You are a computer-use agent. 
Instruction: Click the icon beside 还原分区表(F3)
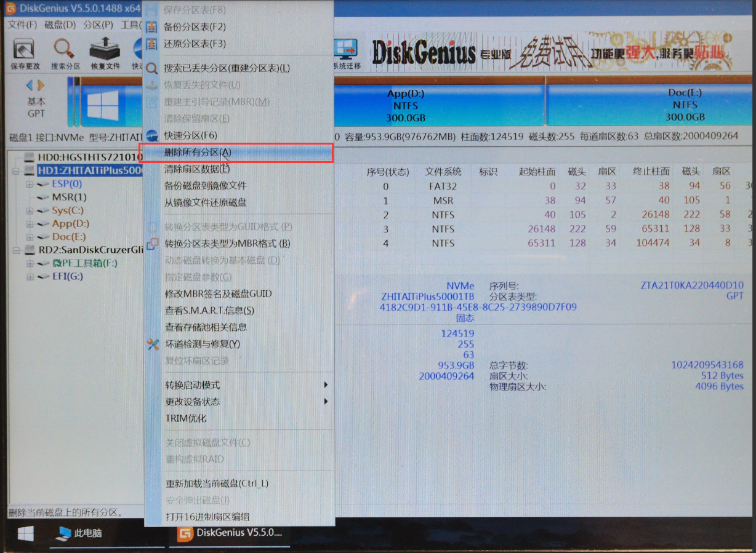click(151, 44)
